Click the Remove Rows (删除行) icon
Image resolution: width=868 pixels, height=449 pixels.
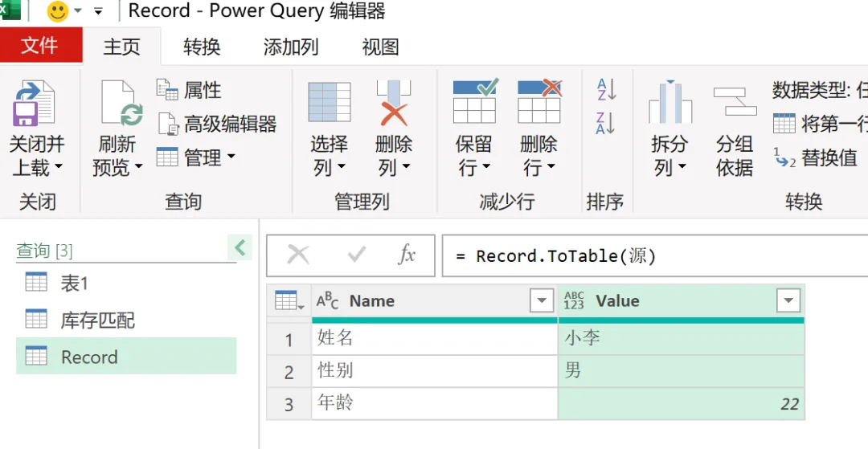(x=539, y=101)
